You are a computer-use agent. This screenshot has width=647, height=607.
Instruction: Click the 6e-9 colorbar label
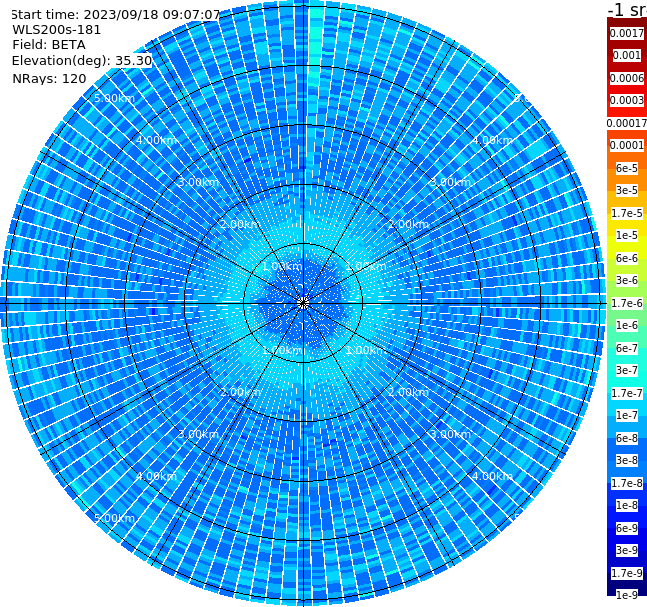click(x=627, y=528)
